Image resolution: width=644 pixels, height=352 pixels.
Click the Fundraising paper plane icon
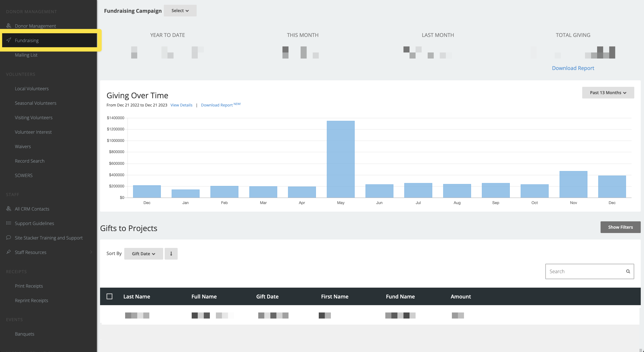click(9, 40)
